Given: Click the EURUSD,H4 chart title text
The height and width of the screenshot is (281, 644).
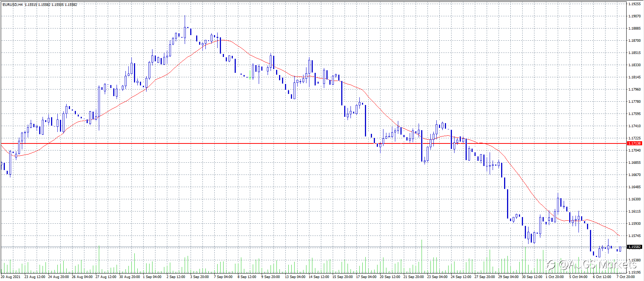Looking at the screenshot, I should (x=13, y=5).
